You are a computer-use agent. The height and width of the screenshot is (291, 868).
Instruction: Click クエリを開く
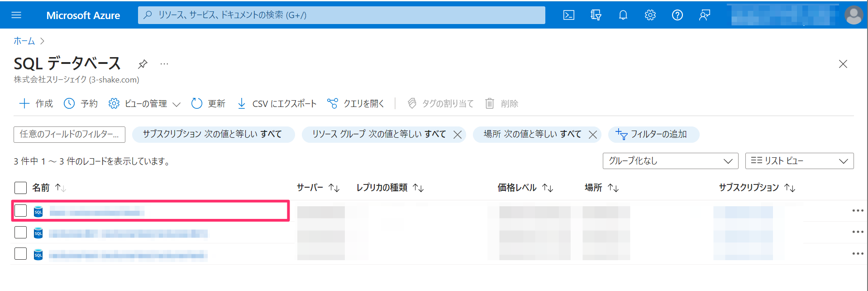point(356,103)
